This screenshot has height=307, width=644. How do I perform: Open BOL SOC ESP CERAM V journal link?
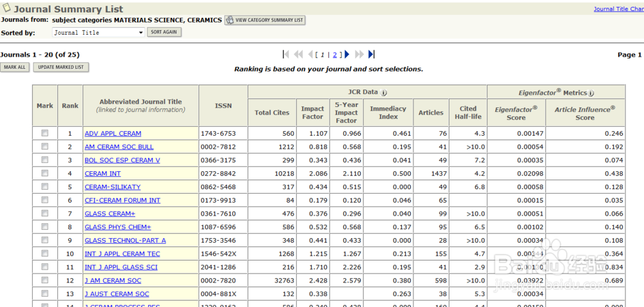(x=122, y=160)
